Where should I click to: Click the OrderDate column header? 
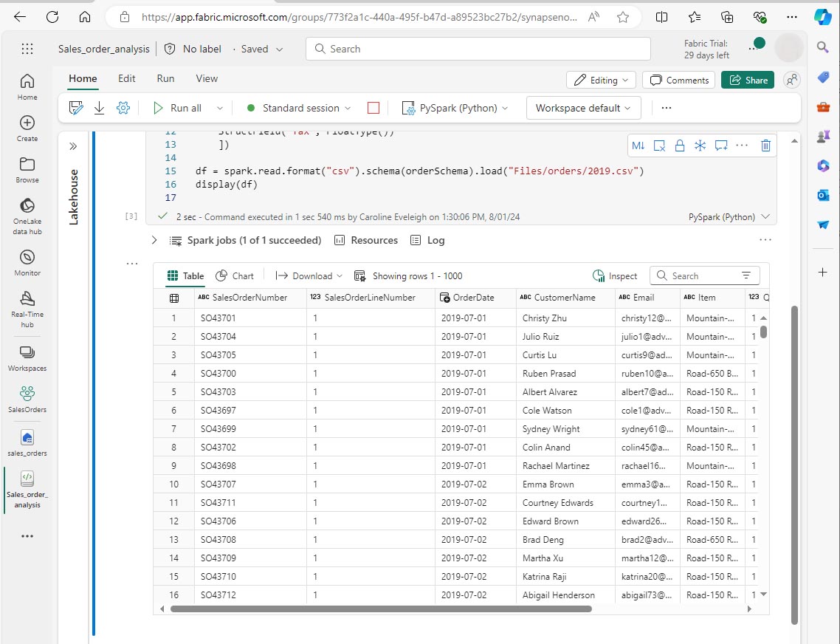[474, 297]
